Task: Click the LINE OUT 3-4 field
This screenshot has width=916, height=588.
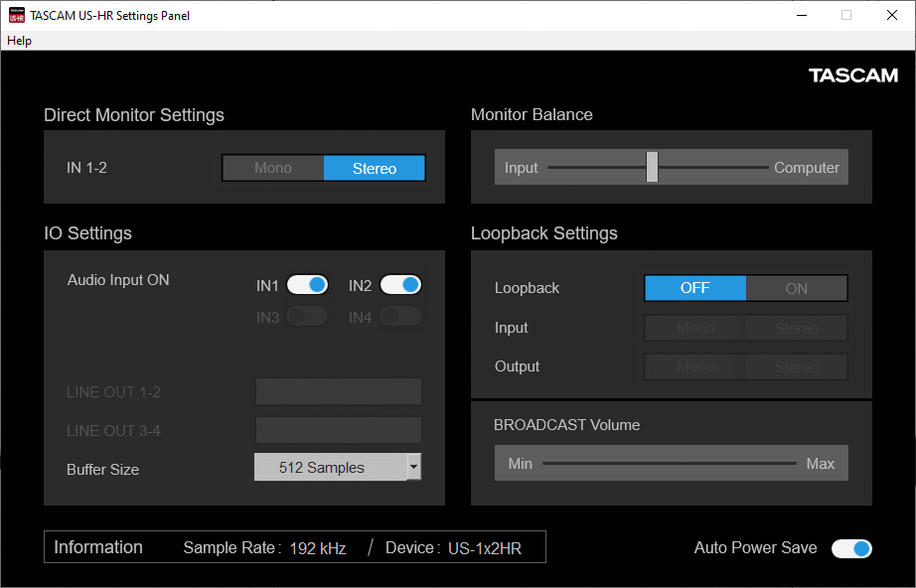Action: pos(338,430)
